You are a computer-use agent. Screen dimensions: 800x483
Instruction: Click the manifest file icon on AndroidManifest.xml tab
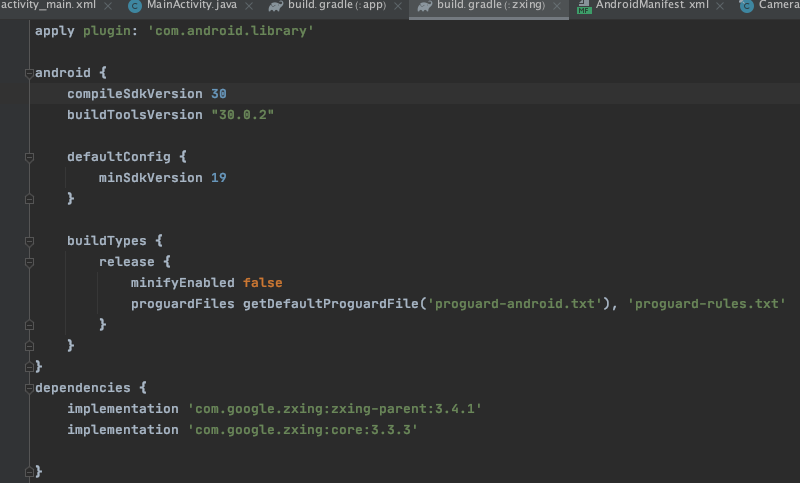click(x=584, y=6)
